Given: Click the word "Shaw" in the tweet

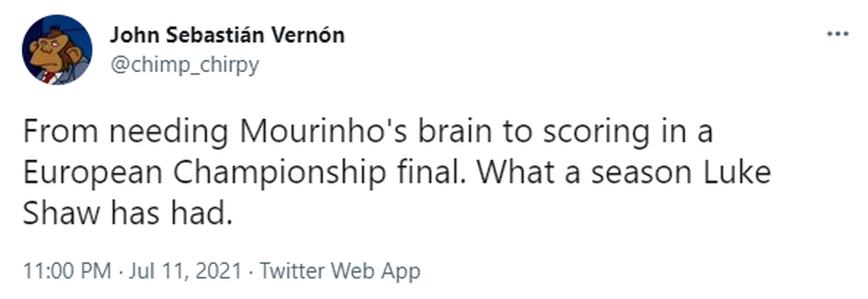Looking at the screenshot, I should 61,213.
